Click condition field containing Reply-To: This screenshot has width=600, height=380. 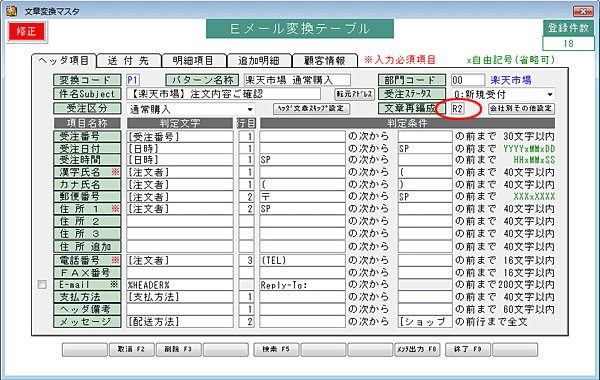(302, 285)
